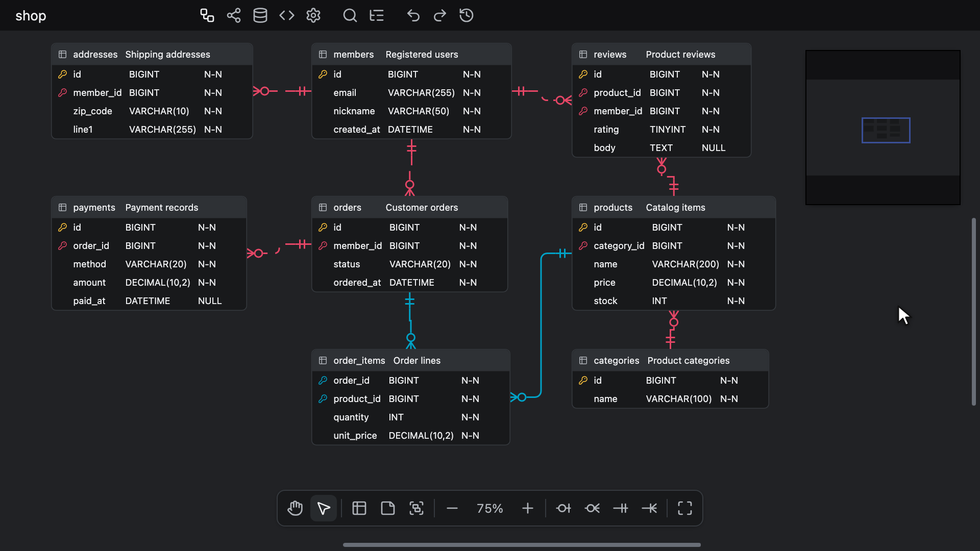Click the horizontal scrollbar at bottom

click(522, 545)
